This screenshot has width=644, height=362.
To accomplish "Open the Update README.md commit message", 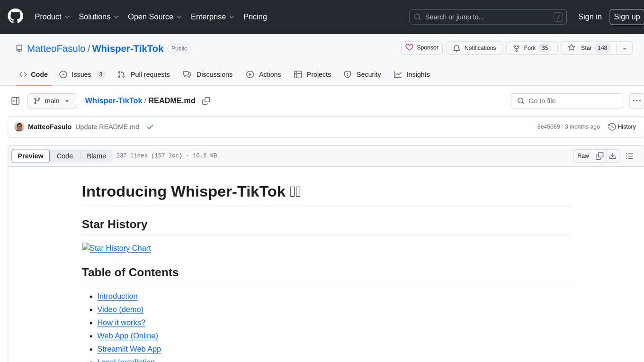I will [x=107, y=127].
